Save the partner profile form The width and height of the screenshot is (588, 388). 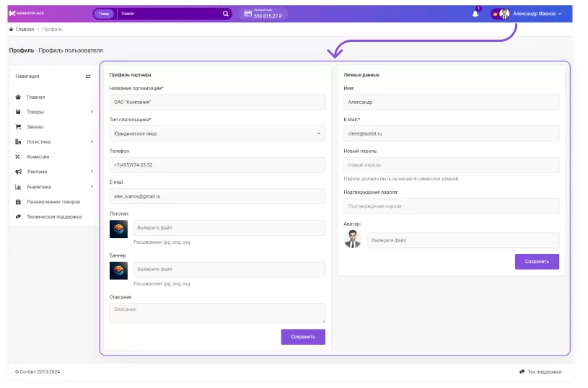[x=303, y=337]
